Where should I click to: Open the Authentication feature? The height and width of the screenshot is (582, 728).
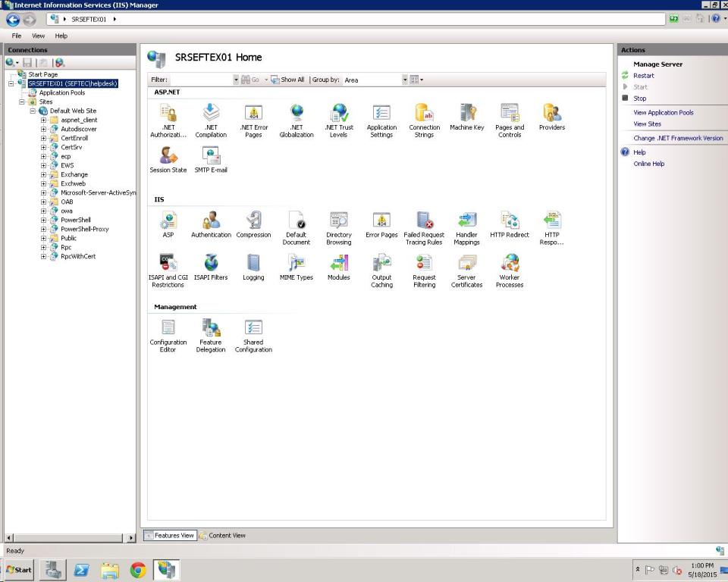click(211, 224)
